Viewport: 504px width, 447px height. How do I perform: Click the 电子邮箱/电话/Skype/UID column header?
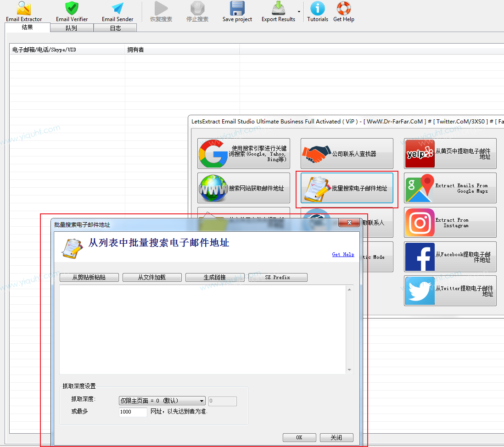[67, 50]
